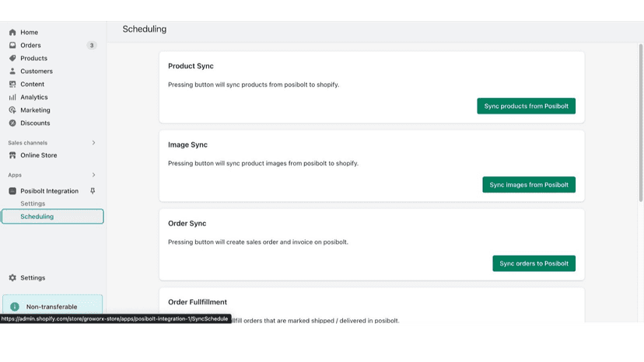This screenshot has height=362, width=644.
Task: Click the Sales channels label
Action: click(27, 143)
